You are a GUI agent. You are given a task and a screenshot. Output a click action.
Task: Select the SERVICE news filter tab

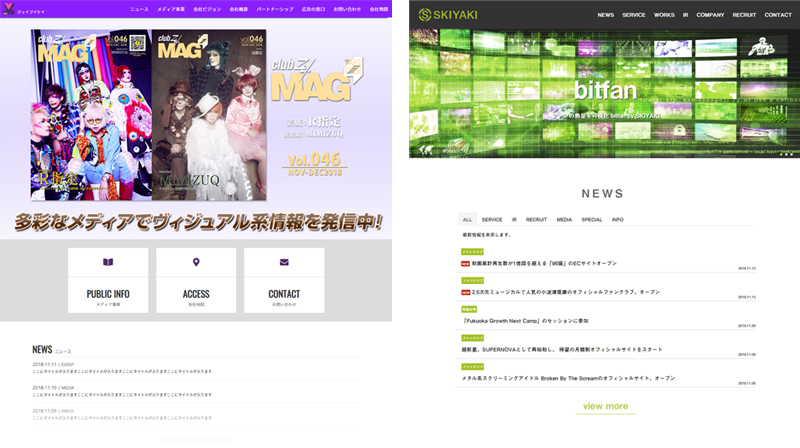point(492,219)
